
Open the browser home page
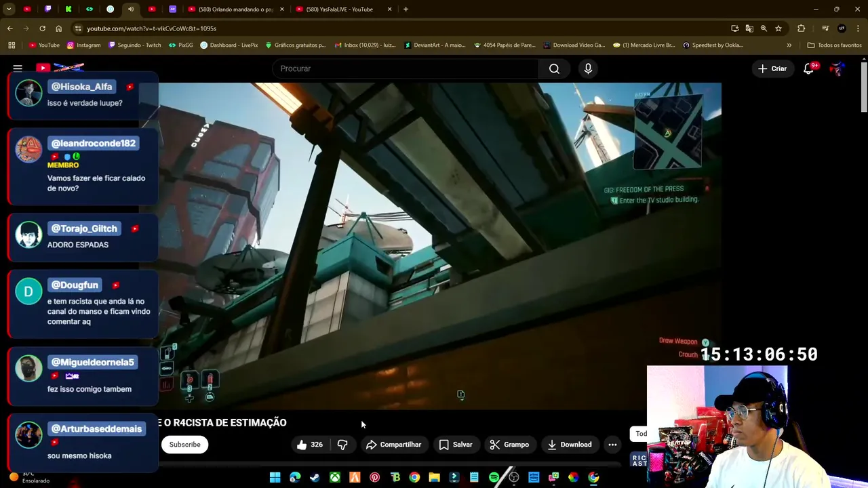click(58, 28)
